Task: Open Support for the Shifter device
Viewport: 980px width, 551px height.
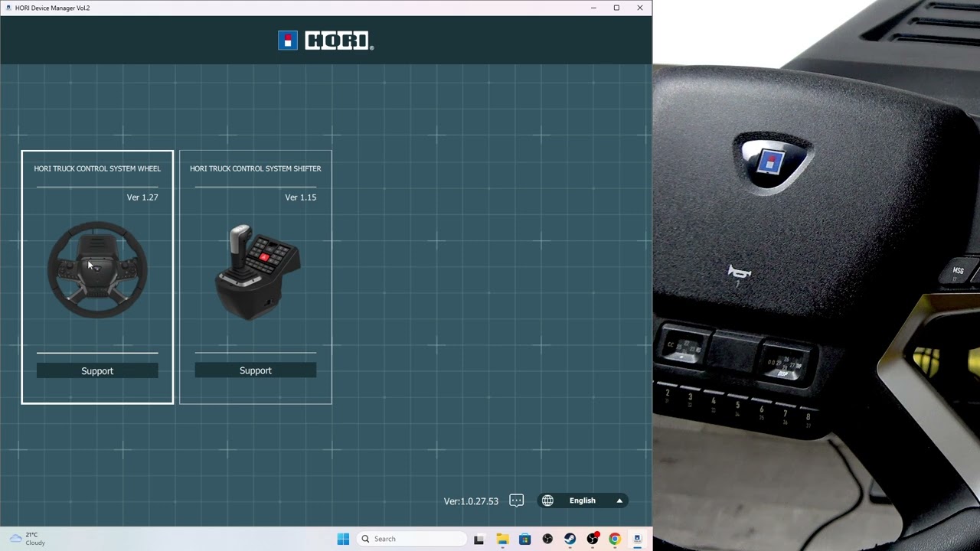Action: coord(255,370)
